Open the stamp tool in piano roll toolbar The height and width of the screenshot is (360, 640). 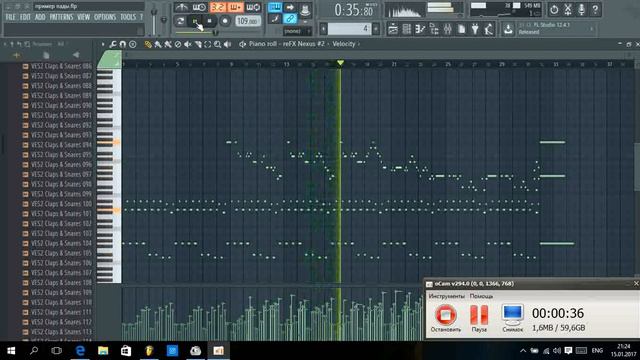[133, 44]
